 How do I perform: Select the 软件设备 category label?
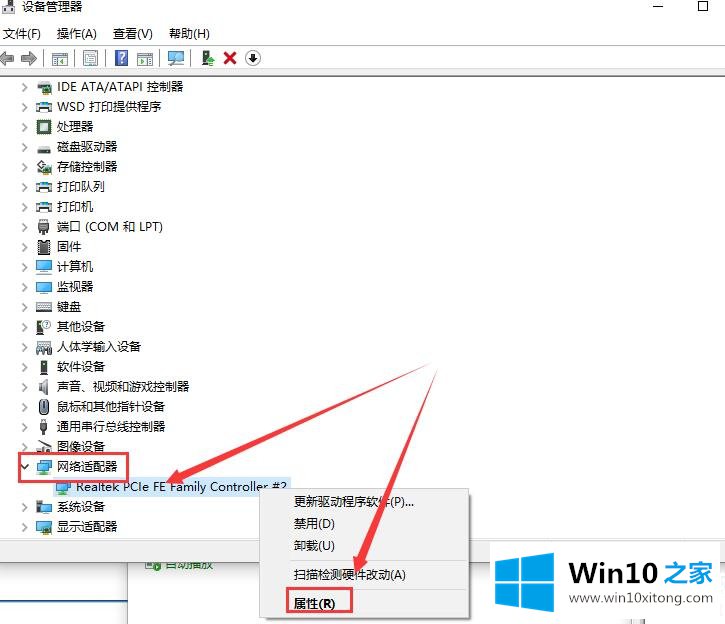81,367
